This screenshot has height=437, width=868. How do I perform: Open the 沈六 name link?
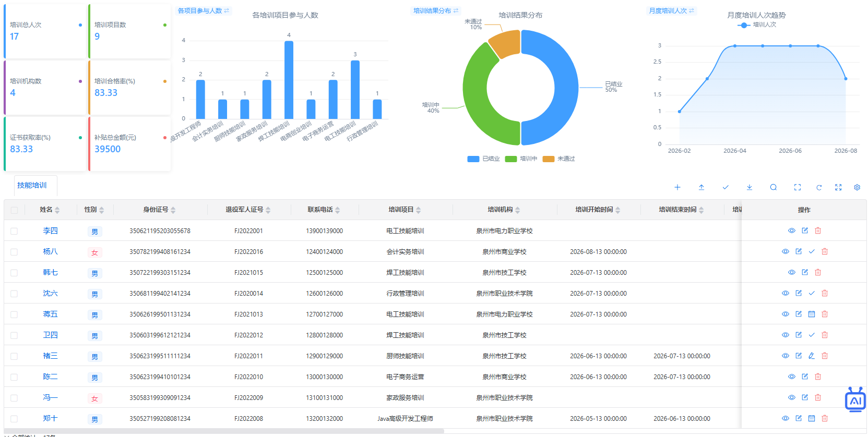[x=50, y=293]
